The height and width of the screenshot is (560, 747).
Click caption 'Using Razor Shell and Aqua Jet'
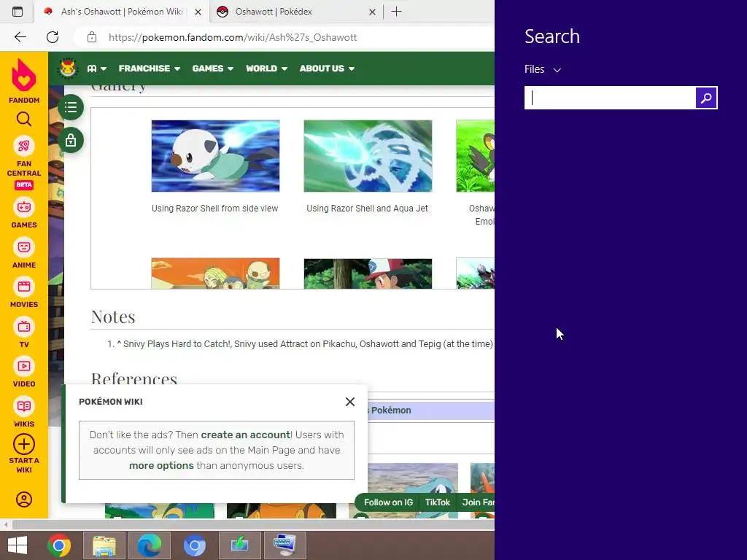coord(368,209)
